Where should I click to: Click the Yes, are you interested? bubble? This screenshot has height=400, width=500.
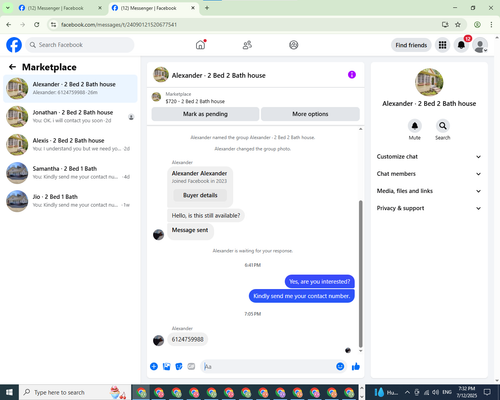coord(320,282)
